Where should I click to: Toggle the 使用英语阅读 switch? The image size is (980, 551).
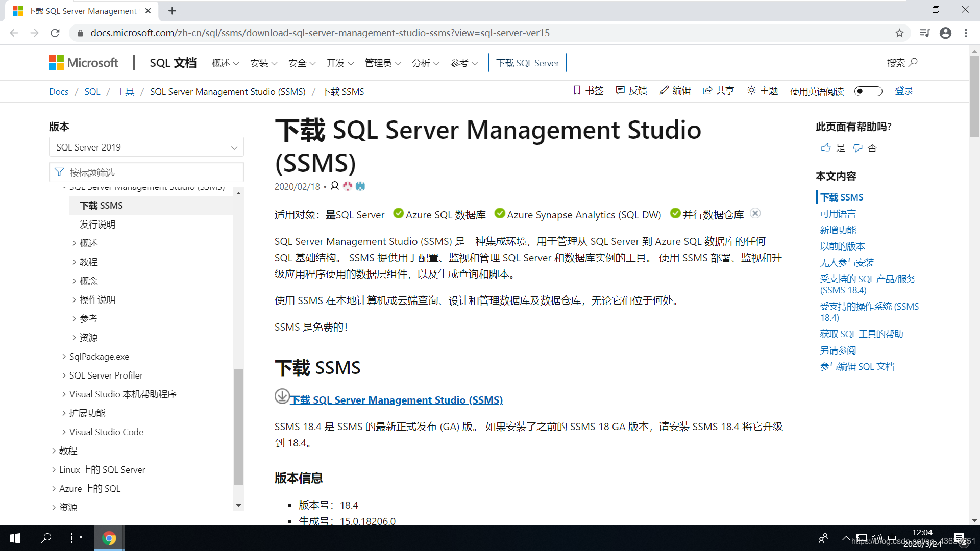868,91
